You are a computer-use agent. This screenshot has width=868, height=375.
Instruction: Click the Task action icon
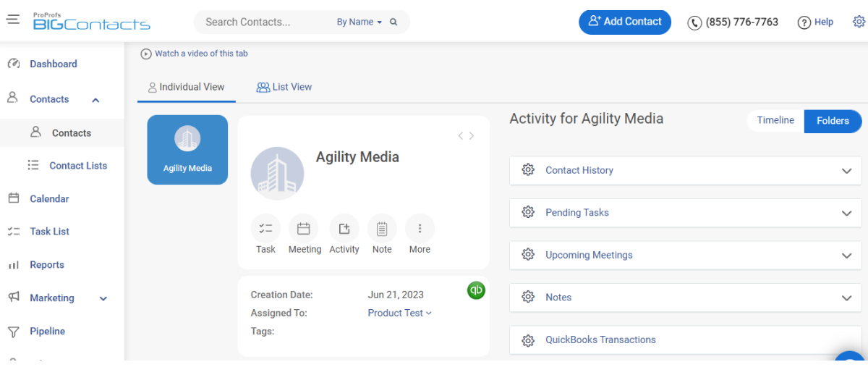tap(265, 229)
